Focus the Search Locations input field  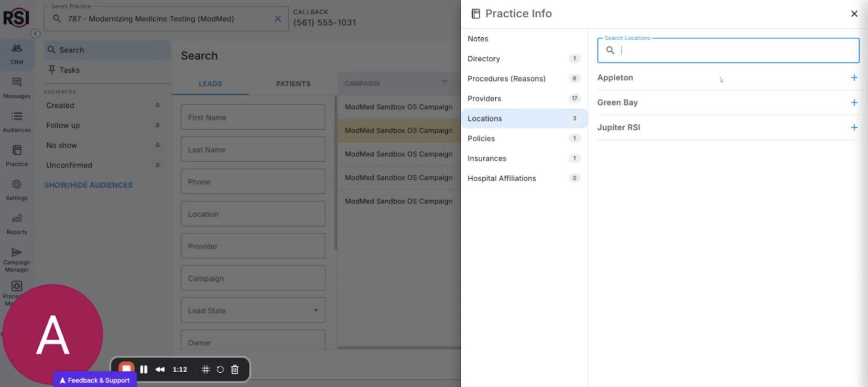(736, 50)
